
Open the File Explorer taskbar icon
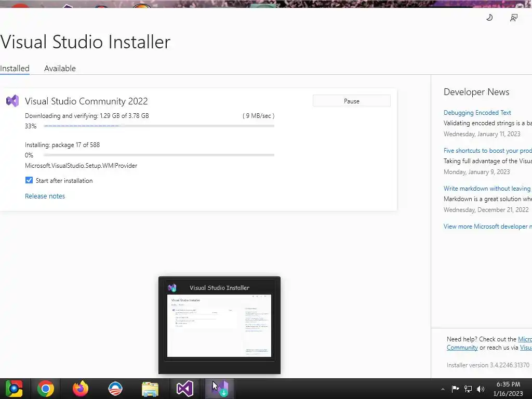pyautogui.click(x=150, y=389)
